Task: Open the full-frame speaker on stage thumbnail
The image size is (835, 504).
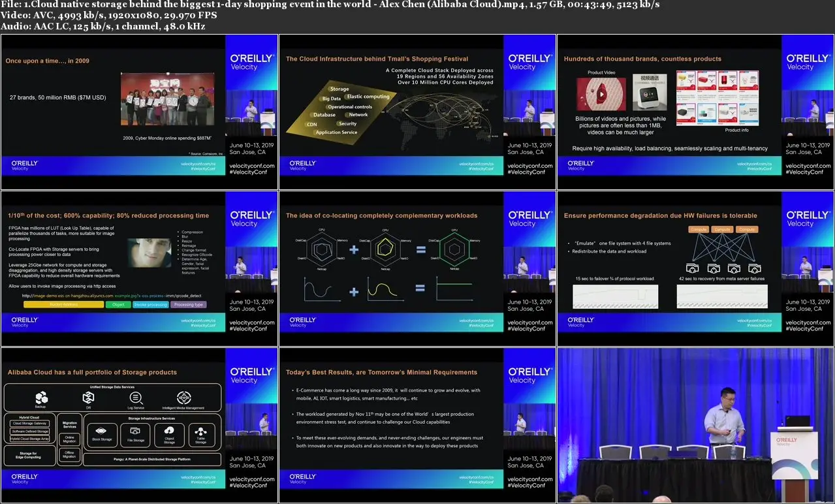Action: click(x=695, y=425)
